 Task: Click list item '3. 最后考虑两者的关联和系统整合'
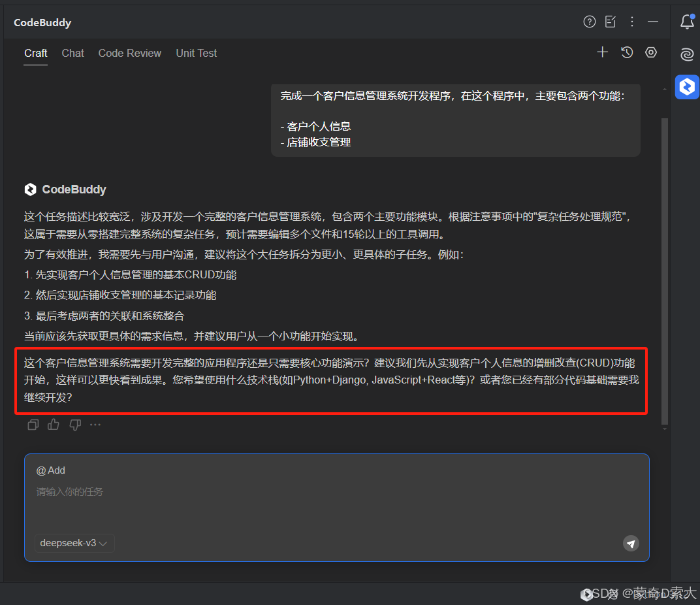tap(104, 316)
